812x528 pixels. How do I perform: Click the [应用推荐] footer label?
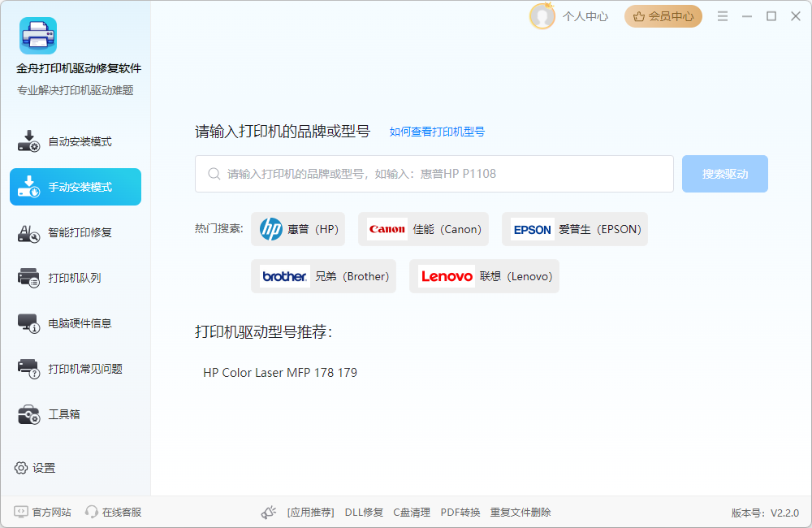click(311, 512)
